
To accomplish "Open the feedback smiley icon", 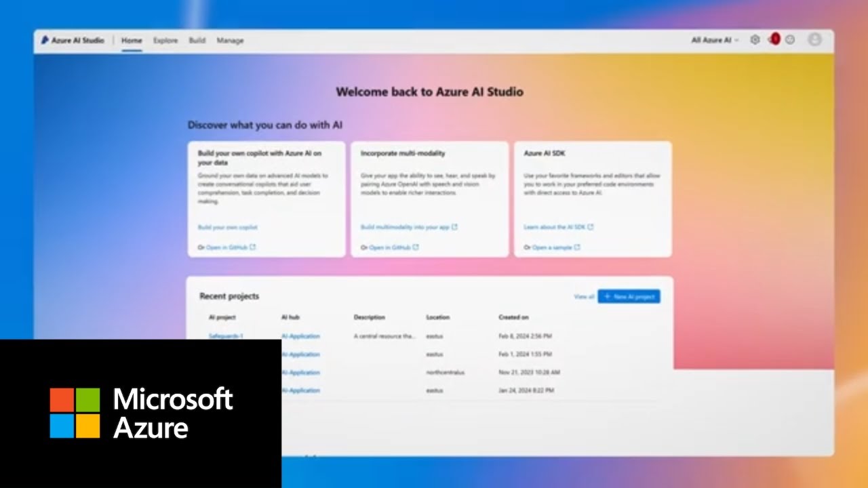I will (x=790, y=40).
